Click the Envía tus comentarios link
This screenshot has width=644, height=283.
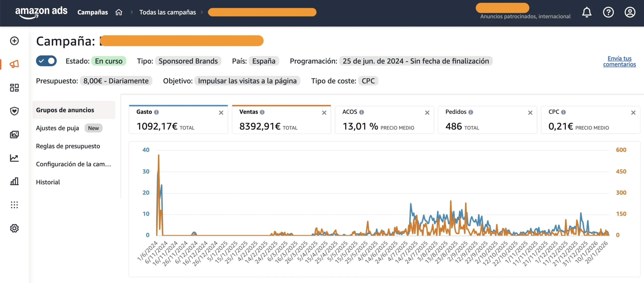click(619, 61)
